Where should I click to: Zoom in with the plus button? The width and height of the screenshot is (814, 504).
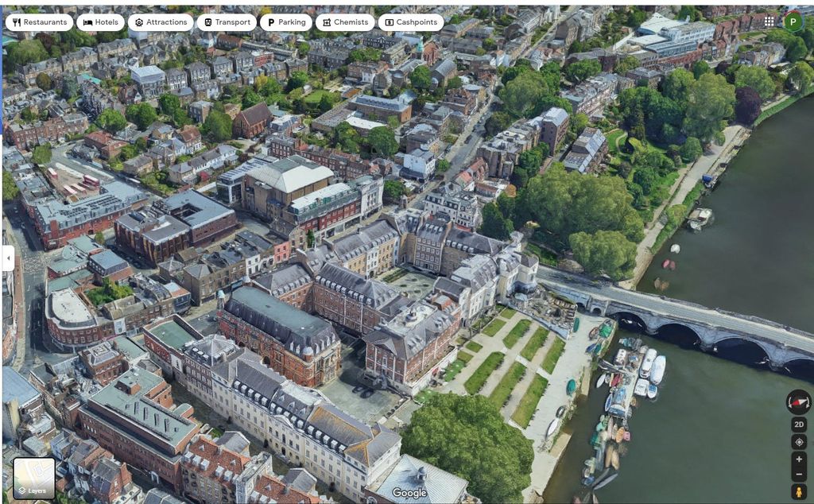[x=799, y=459]
